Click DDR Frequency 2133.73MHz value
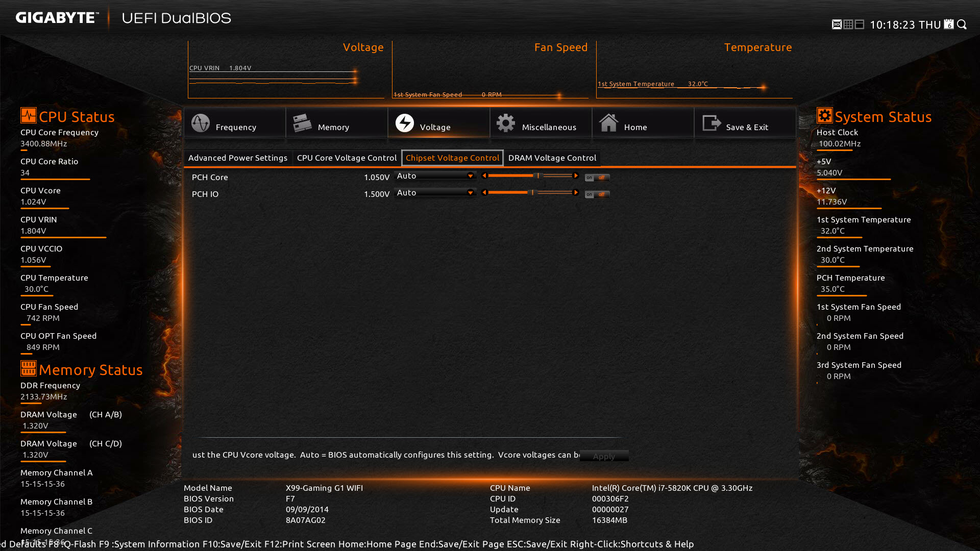This screenshot has width=980, height=551. pyautogui.click(x=44, y=396)
